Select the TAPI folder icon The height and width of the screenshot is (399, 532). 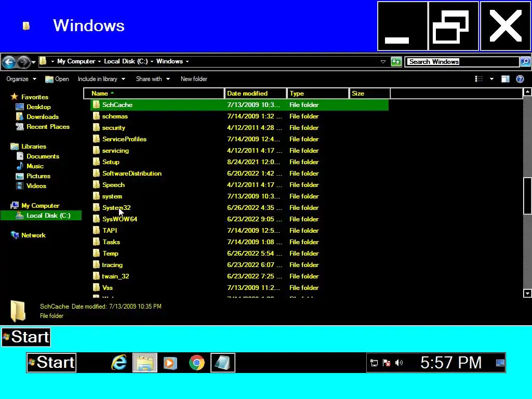96,230
